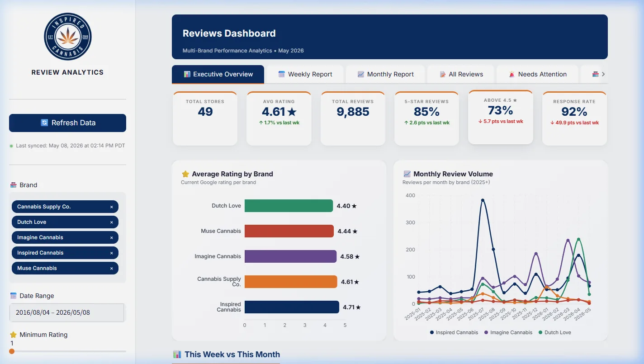Click the Inspired Cannabis logo
The image size is (644, 364).
(68, 37)
